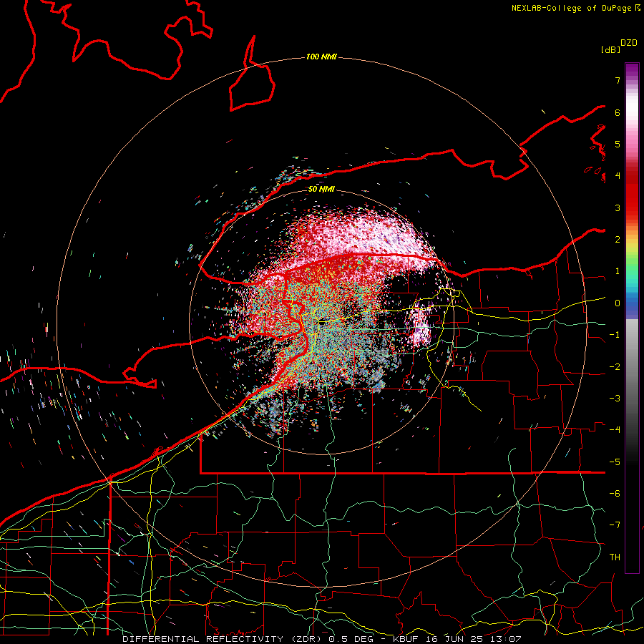Click the 50 NMI range ring label
Screen dimensions: 644x644
click(321, 189)
